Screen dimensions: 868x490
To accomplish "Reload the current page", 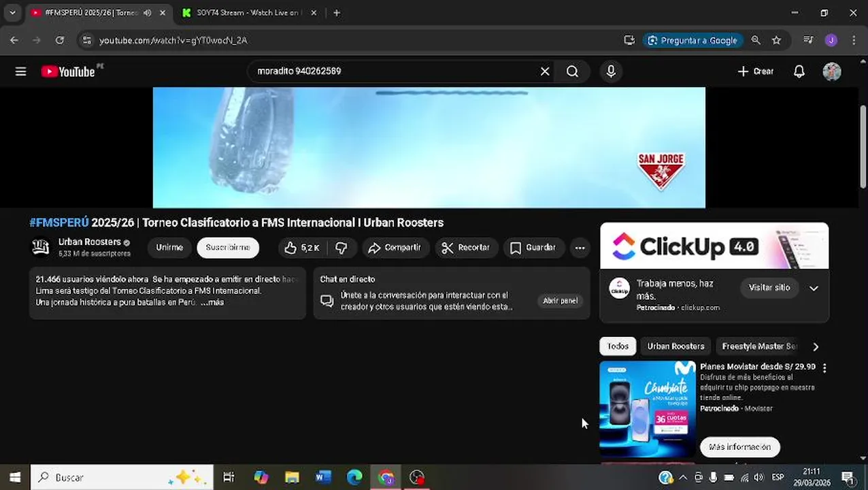I will point(60,40).
